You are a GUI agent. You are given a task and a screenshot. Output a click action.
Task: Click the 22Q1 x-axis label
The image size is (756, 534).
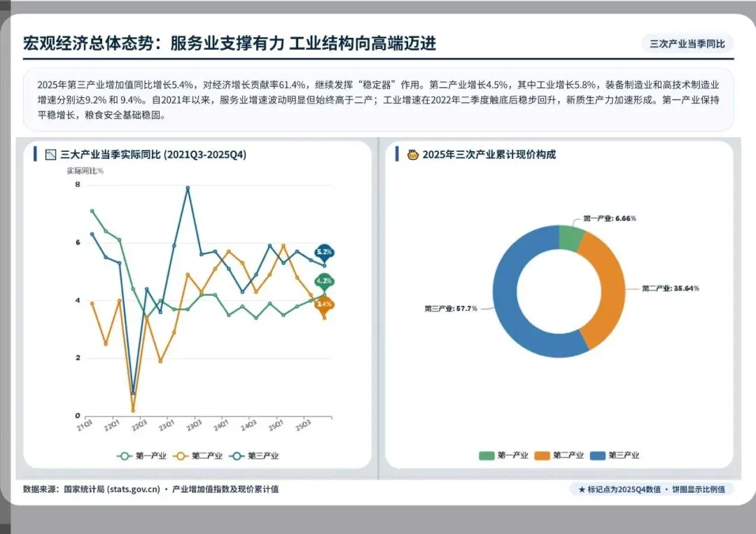click(112, 426)
